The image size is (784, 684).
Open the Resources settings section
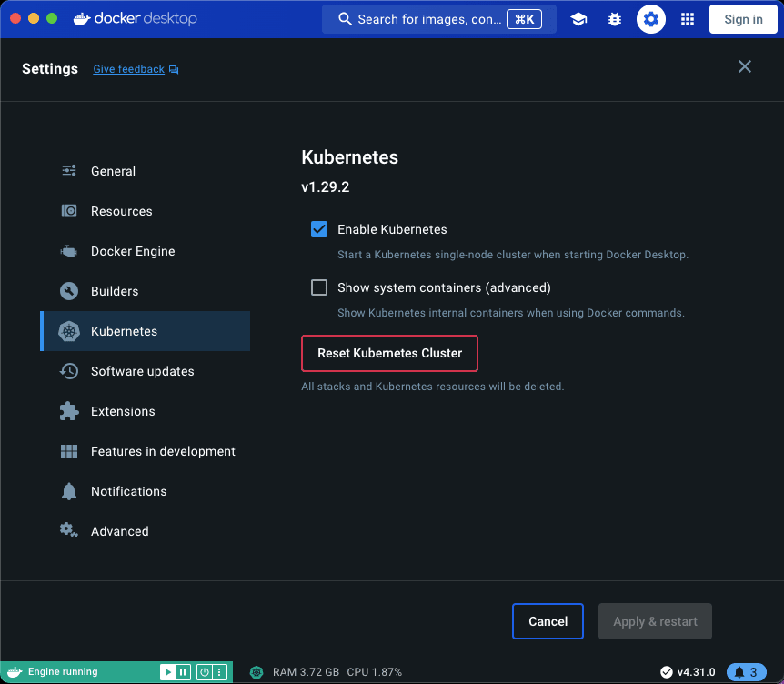pos(145,211)
